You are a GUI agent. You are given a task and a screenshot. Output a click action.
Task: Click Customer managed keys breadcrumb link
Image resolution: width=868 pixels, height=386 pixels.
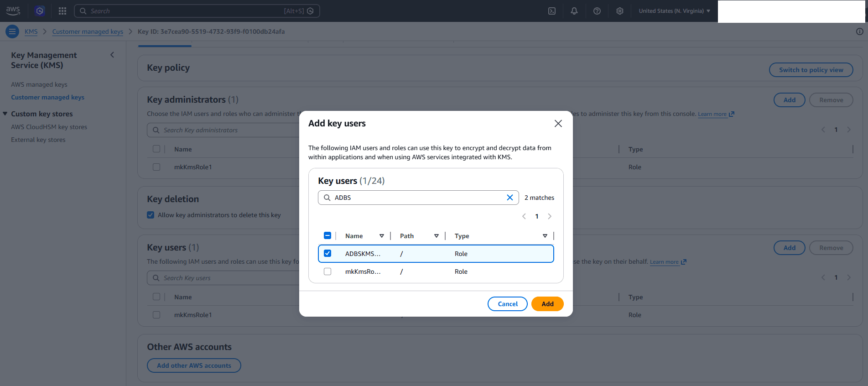pyautogui.click(x=88, y=31)
